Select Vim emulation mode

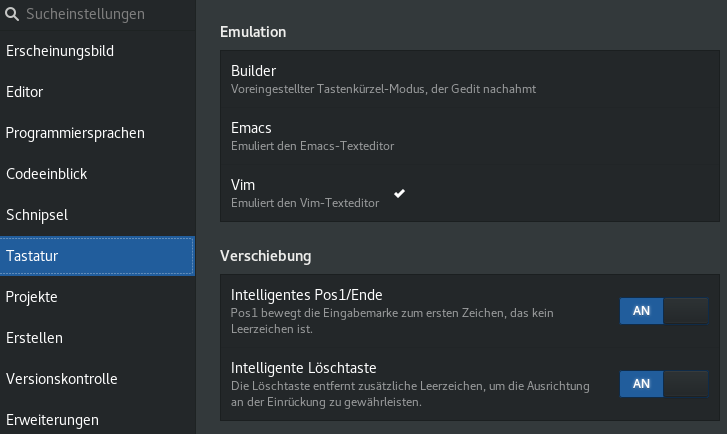pyautogui.click(x=243, y=185)
